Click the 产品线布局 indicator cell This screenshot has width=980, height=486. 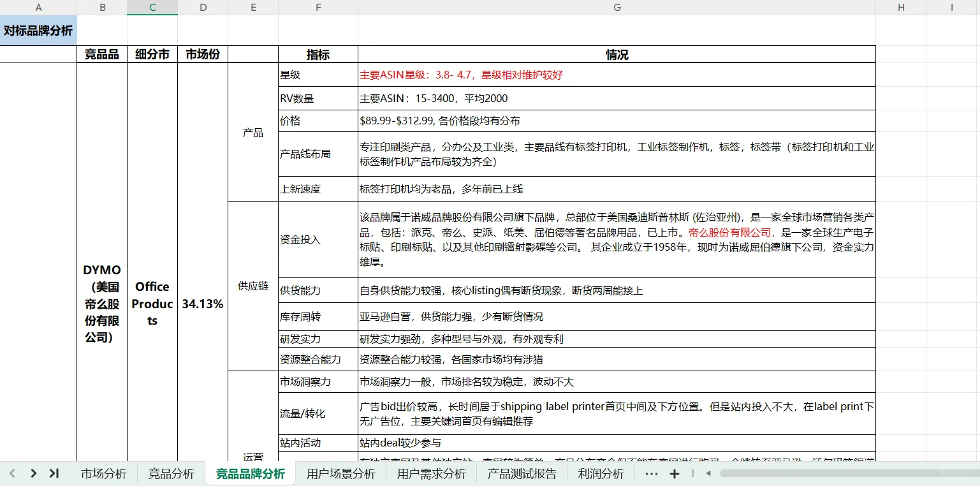[x=318, y=154]
